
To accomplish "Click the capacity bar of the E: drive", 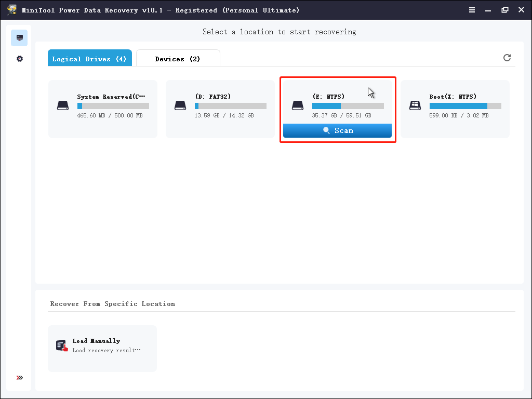I will (x=348, y=105).
